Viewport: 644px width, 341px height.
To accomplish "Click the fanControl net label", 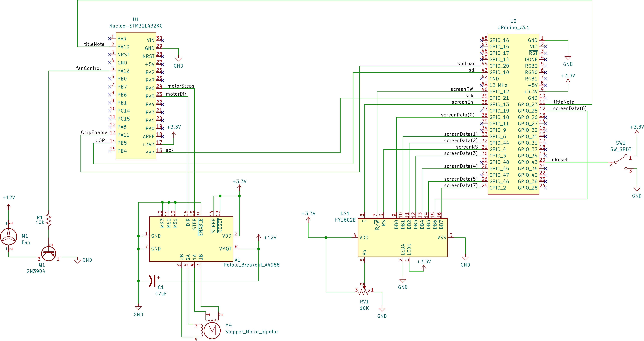I will [88, 68].
